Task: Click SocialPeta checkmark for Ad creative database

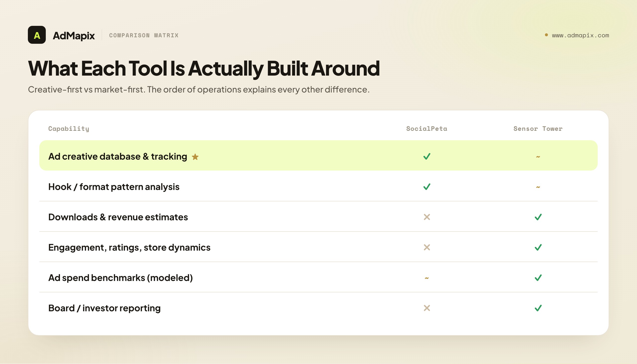Action: pos(427,156)
